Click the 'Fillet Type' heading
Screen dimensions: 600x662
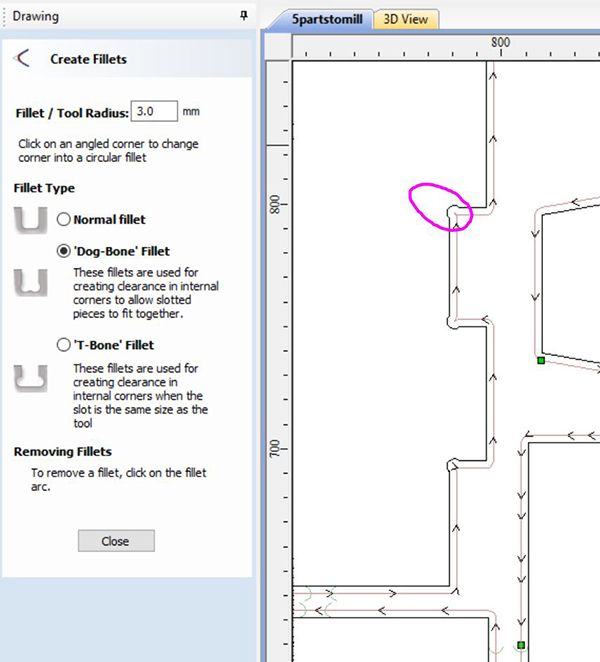click(44, 188)
